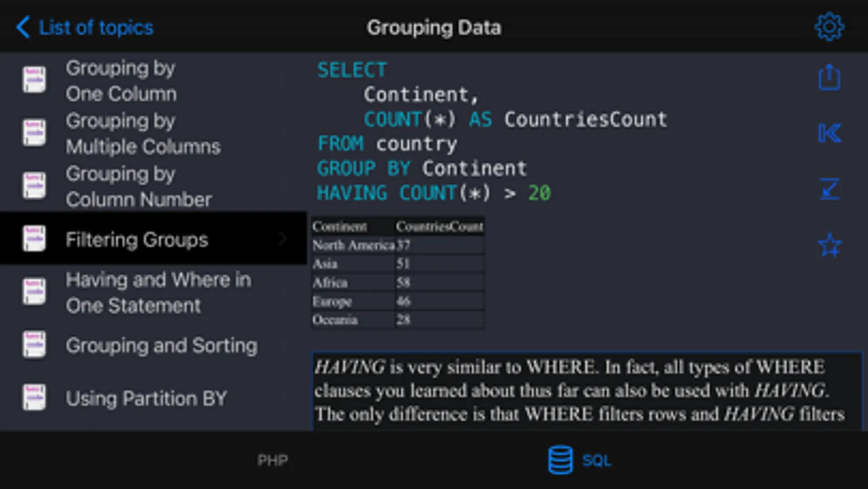Viewport: 868px width, 489px height.
Task: Expand the Filtering Groups row chevron
Action: coord(282,239)
